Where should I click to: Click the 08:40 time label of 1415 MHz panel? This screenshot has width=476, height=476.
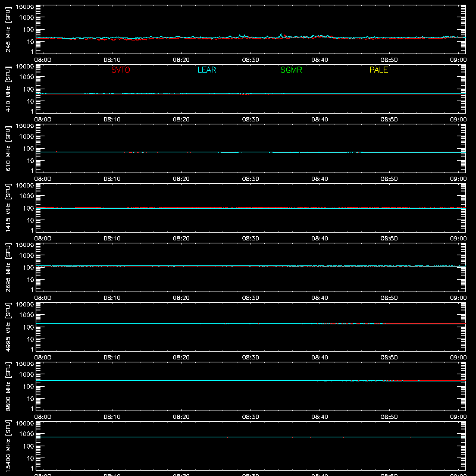[320, 239]
